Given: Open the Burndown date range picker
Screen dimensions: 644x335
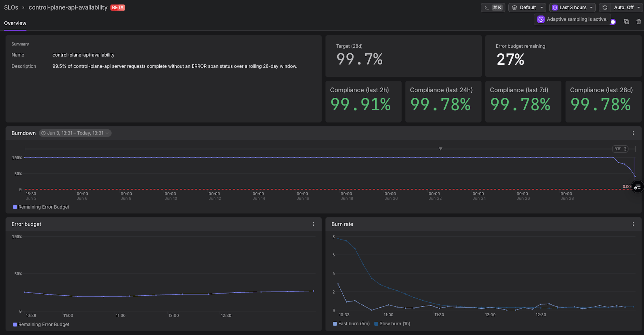Looking at the screenshot, I should (75, 133).
